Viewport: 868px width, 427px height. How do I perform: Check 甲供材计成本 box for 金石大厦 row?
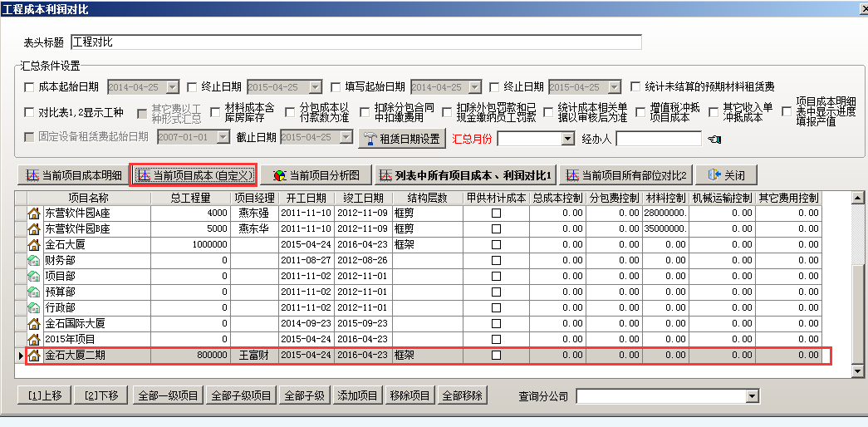click(x=496, y=245)
